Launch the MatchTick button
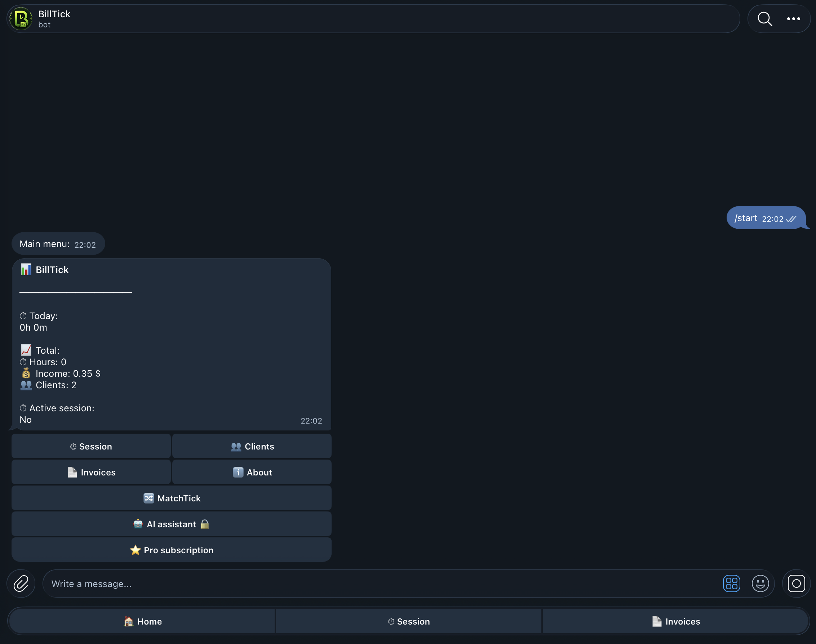 coord(171,498)
